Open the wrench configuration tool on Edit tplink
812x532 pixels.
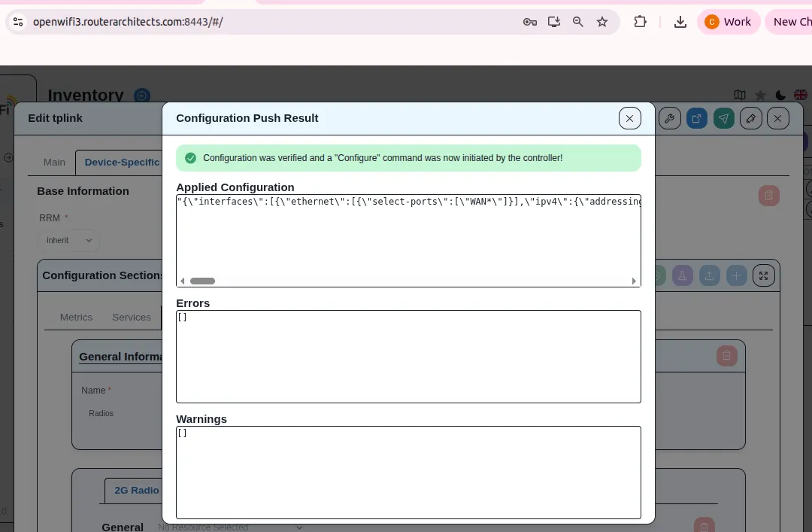click(x=670, y=118)
